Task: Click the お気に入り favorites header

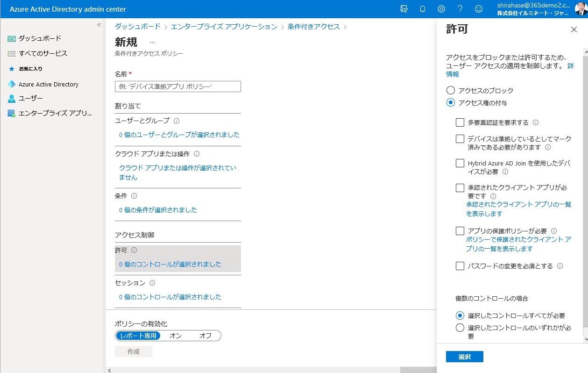Action: (x=31, y=69)
